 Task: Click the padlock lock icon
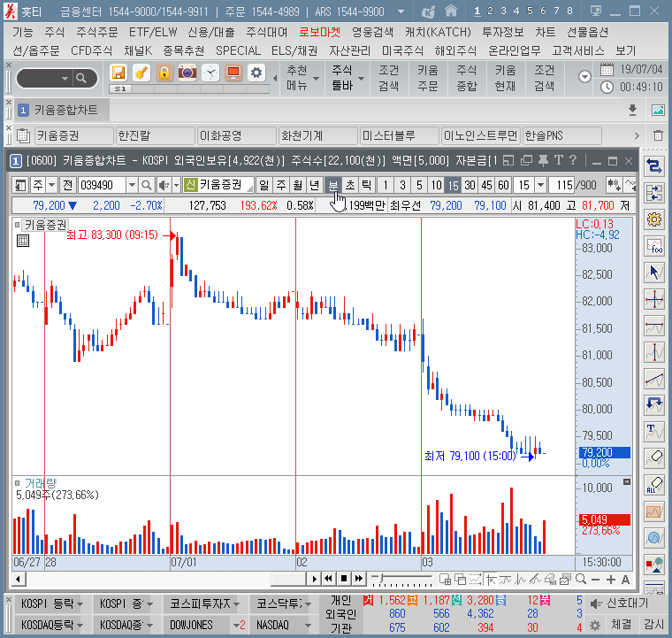coord(164,73)
